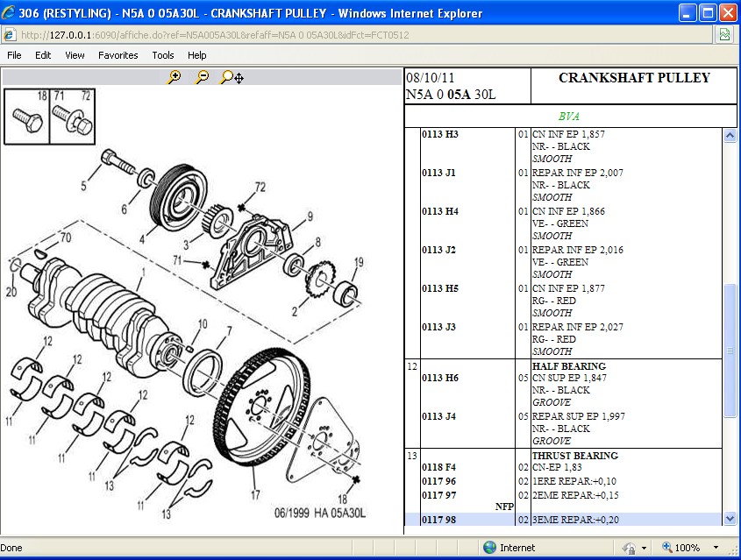The width and height of the screenshot is (741, 560).
Task: Click description REPAR INF EP 2,027
Action: pyautogui.click(x=578, y=327)
